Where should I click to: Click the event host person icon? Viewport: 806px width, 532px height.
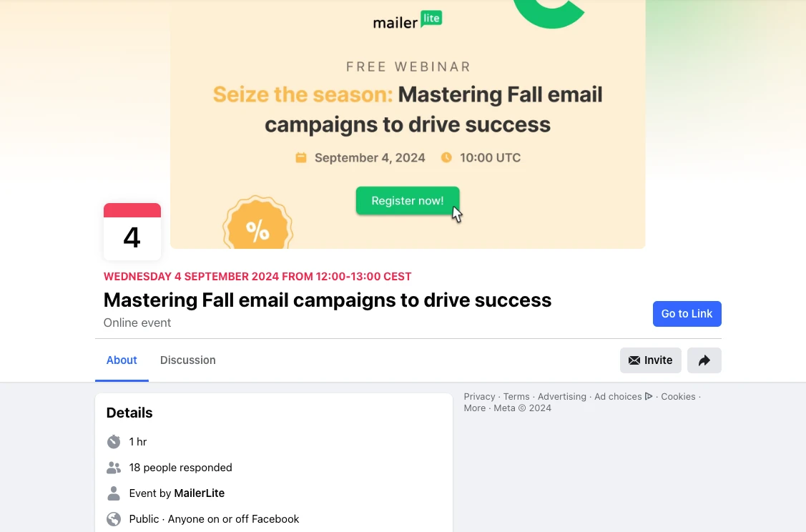[114, 493]
